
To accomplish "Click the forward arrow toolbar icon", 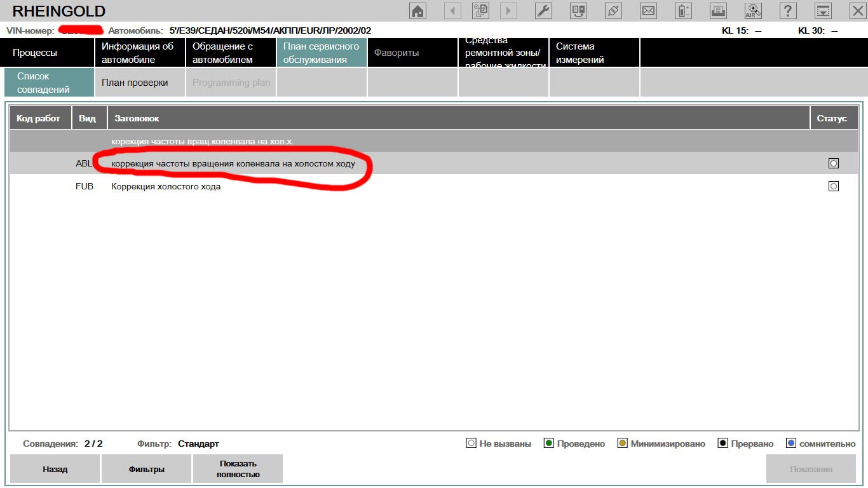I will point(508,11).
